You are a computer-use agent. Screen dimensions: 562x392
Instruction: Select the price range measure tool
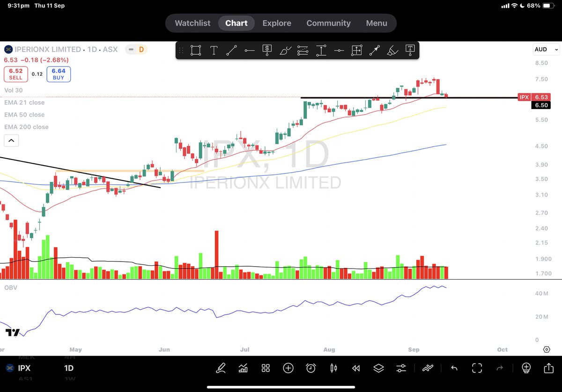click(x=321, y=51)
